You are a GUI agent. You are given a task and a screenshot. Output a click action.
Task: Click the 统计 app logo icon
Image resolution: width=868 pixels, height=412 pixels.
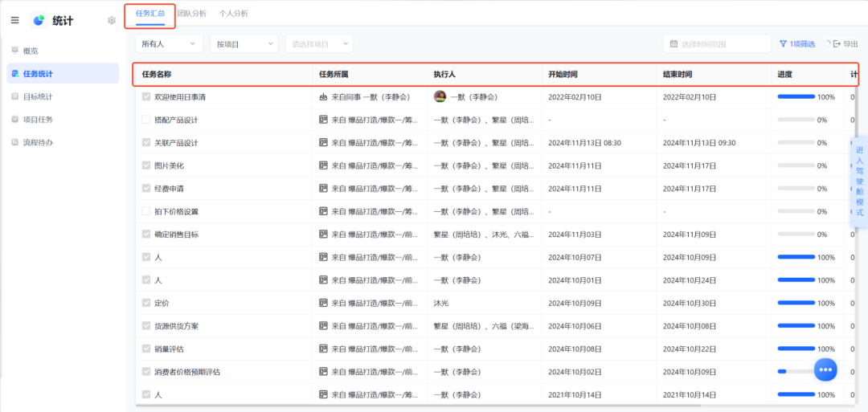pos(39,20)
